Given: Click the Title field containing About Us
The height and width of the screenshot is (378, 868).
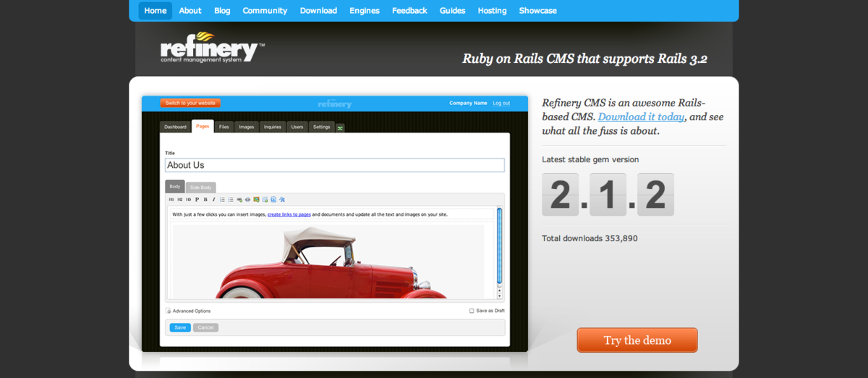Looking at the screenshot, I should coord(334,165).
